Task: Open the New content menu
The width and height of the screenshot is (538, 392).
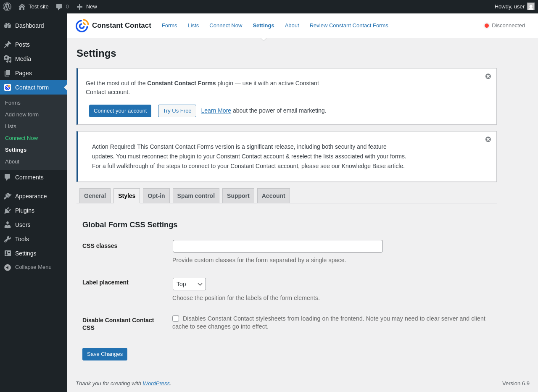Action: 87,7
